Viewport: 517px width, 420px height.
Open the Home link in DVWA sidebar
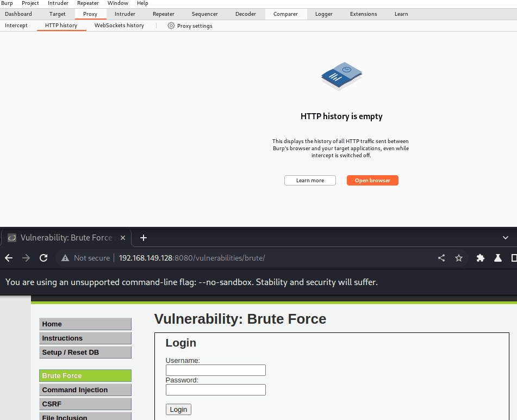[85, 324]
